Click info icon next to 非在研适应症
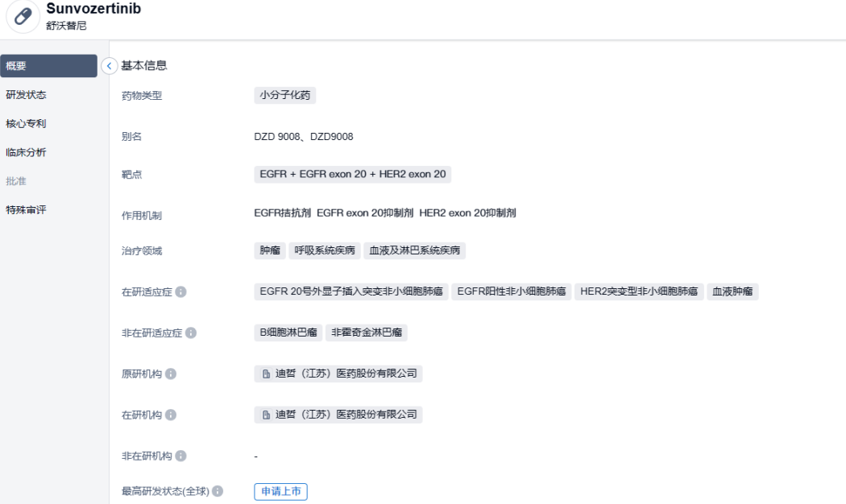 [191, 333]
